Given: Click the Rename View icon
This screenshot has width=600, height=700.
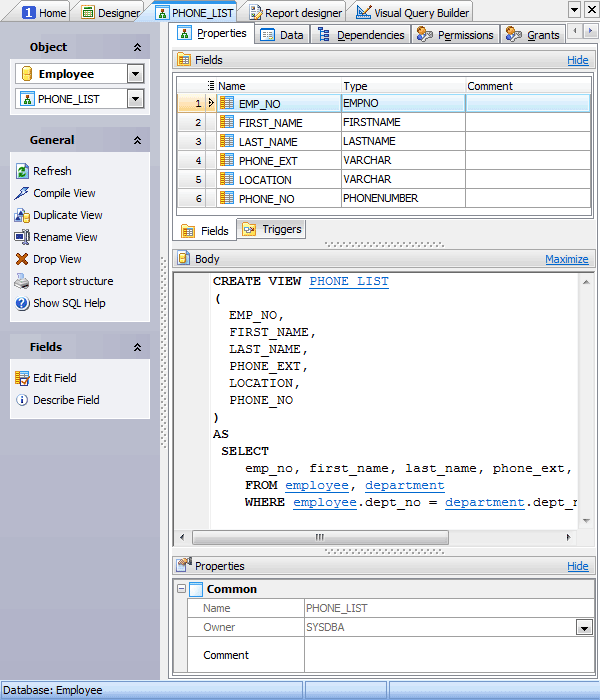Looking at the screenshot, I should [x=23, y=237].
